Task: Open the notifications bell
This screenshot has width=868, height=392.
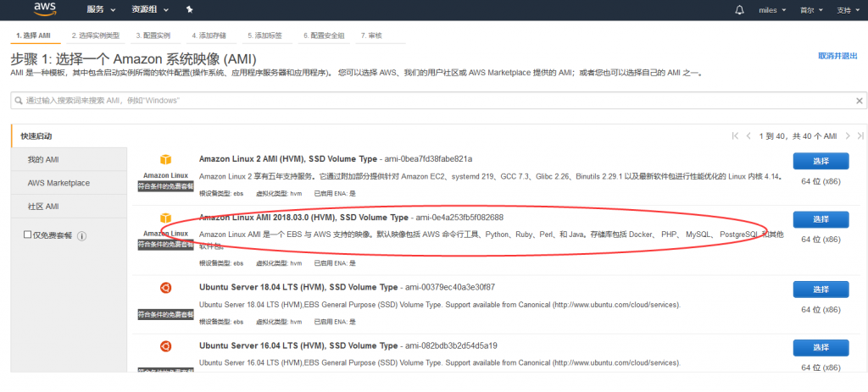Action: [x=739, y=10]
